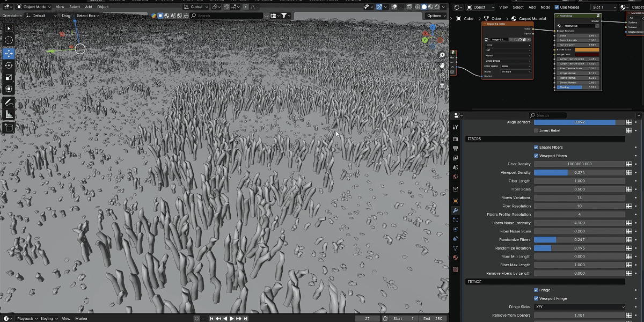Select the Select Box tool in the viewport toolbar
The height and width of the screenshot is (322, 644).
(x=9, y=28)
